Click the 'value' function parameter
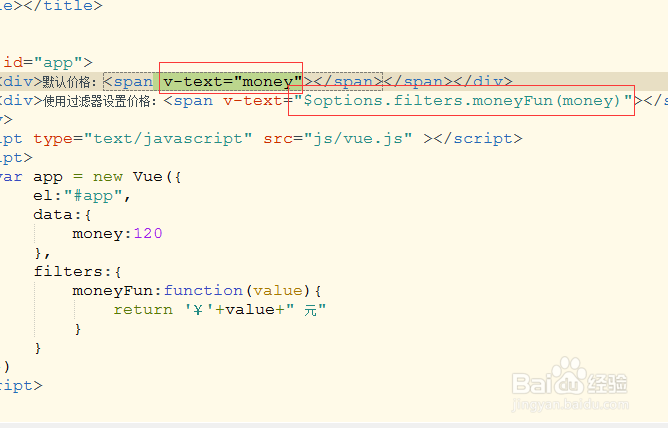 [277, 290]
